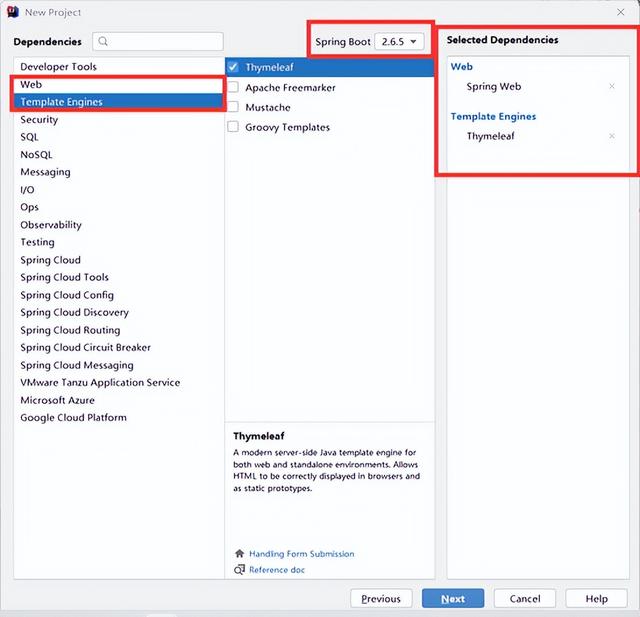Select the Ops category

click(118, 207)
